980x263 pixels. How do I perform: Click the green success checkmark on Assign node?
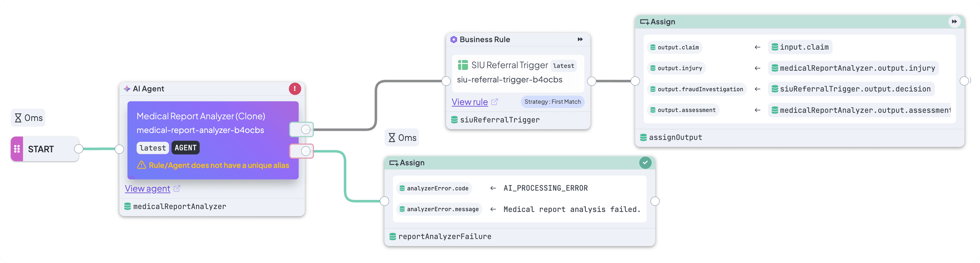click(645, 163)
